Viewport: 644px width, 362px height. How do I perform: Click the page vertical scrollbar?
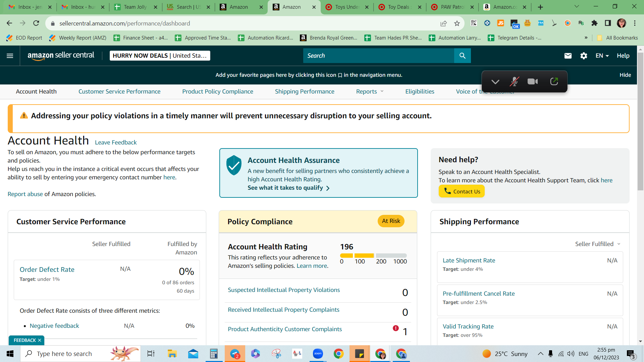point(640,121)
